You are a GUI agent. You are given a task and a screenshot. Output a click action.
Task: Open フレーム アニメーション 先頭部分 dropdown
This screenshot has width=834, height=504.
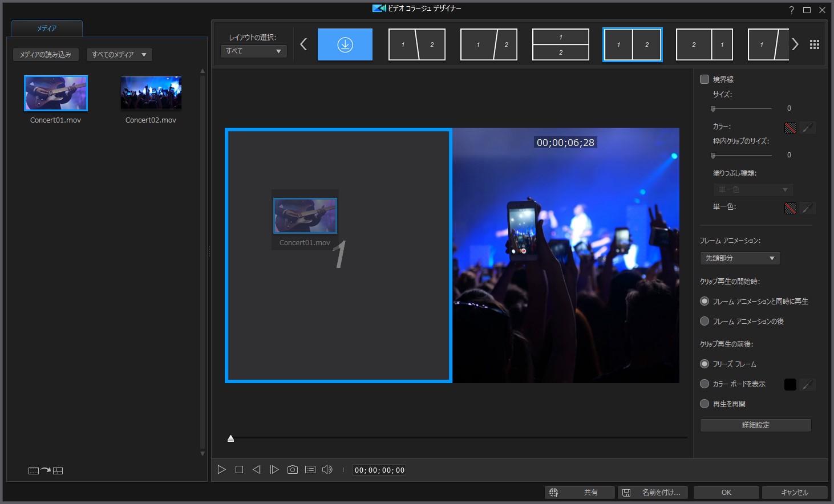[740, 258]
